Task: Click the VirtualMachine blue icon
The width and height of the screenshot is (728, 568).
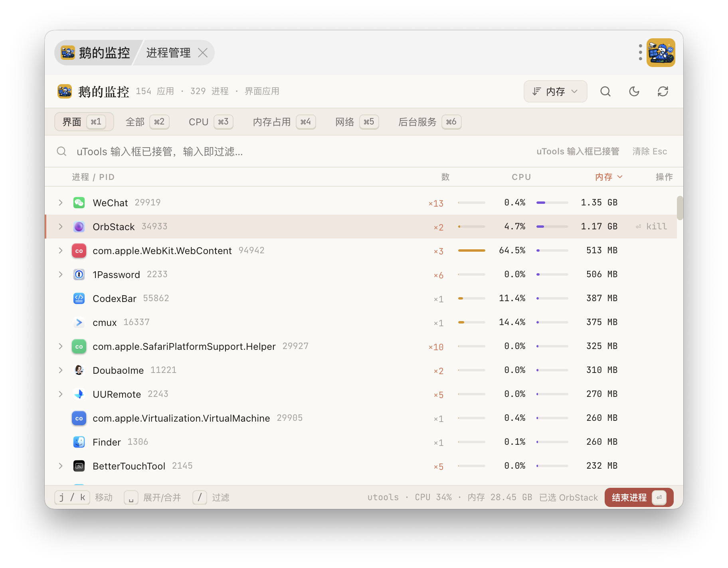Action: [79, 418]
